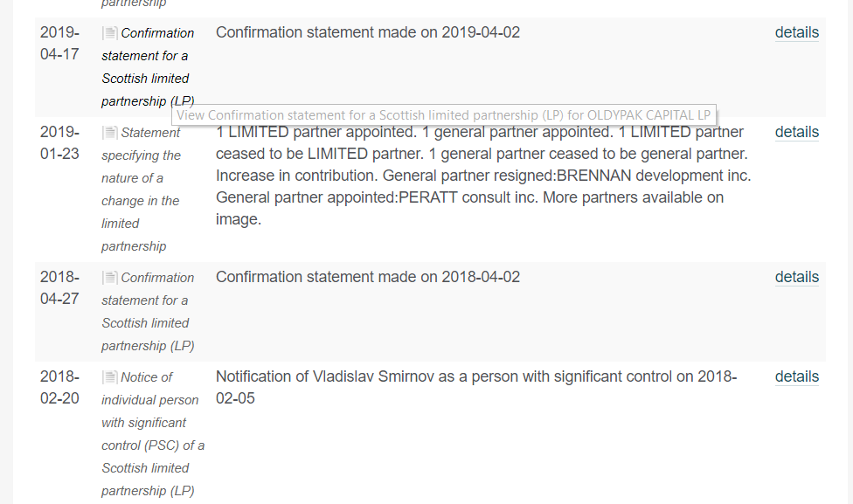Open details for the 2019-01-23 partnership change
The image size is (853, 504).
click(796, 132)
